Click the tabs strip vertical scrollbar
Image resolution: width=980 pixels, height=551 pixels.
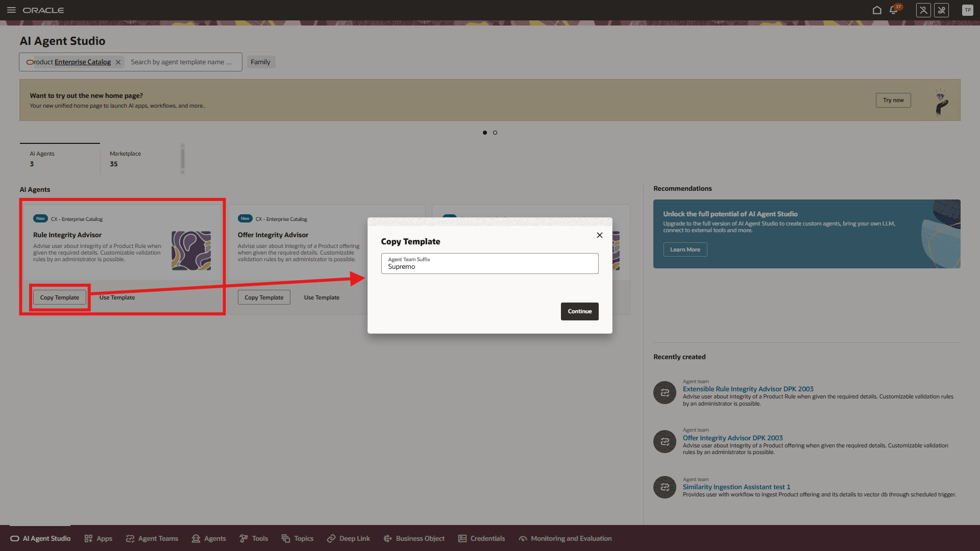[x=183, y=159]
